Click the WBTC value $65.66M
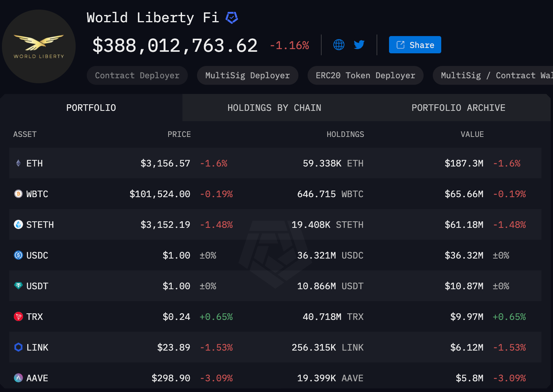The image size is (553, 392). tap(464, 194)
